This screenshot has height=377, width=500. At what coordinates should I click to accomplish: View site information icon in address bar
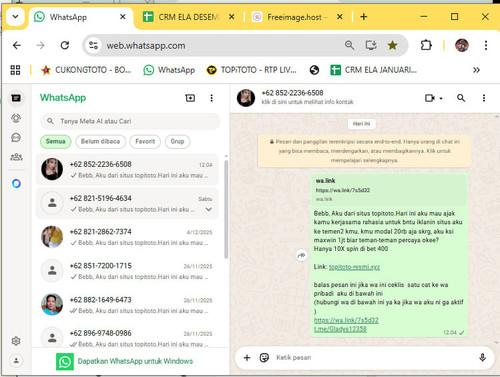[x=93, y=45]
